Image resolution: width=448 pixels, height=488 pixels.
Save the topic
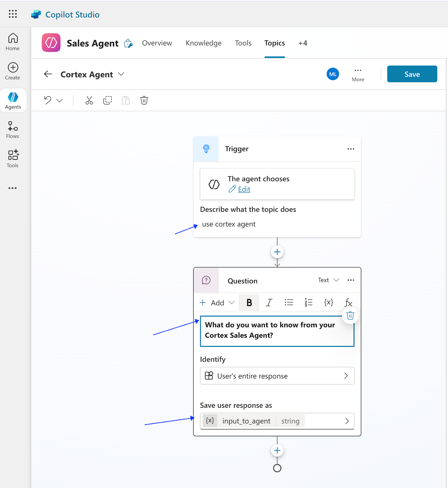click(x=412, y=74)
